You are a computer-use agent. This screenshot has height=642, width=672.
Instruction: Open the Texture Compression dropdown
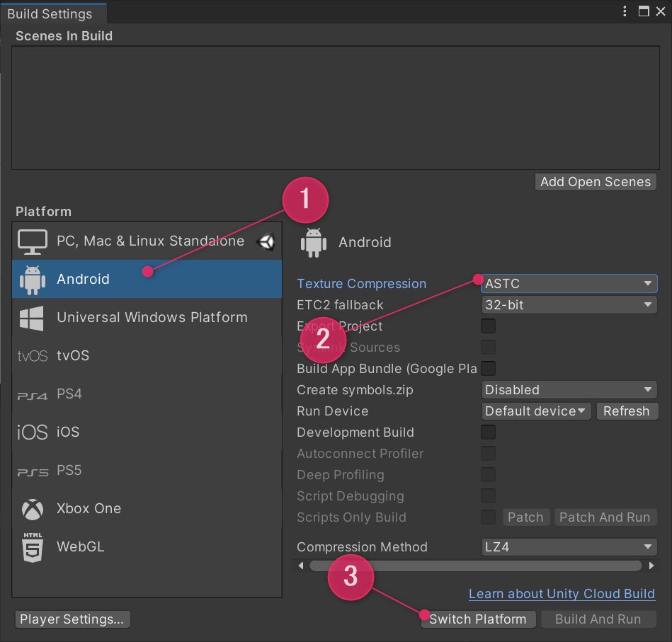(x=569, y=283)
